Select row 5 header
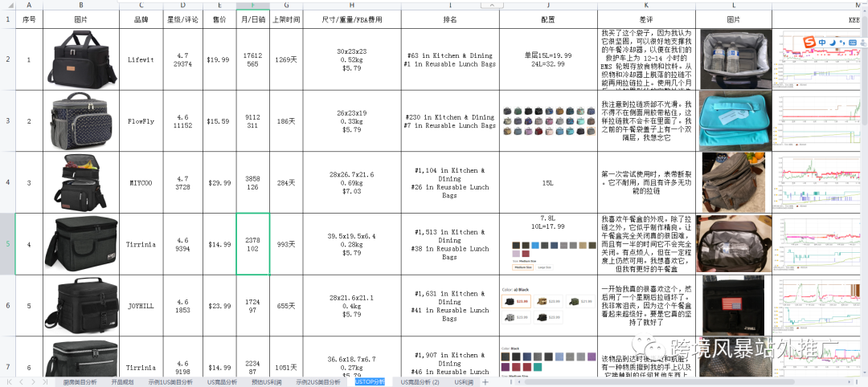Screen dimensions: 868x387 (x=7, y=244)
